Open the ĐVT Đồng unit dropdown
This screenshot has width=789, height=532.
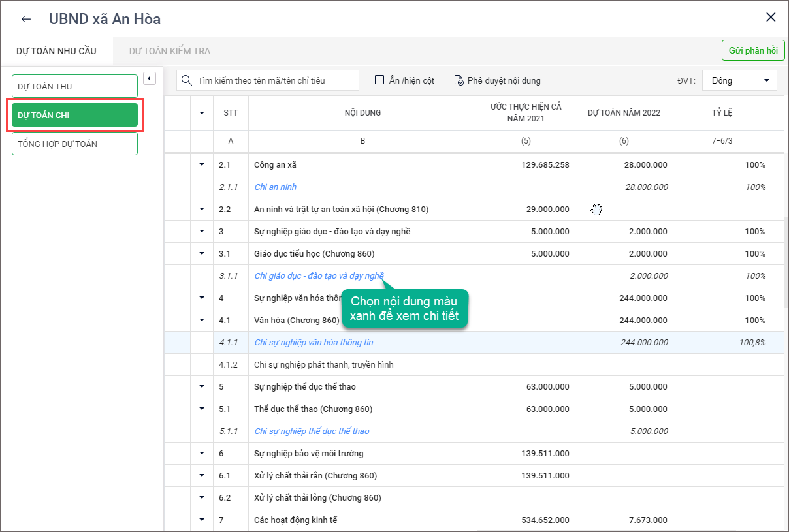tap(739, 80)
